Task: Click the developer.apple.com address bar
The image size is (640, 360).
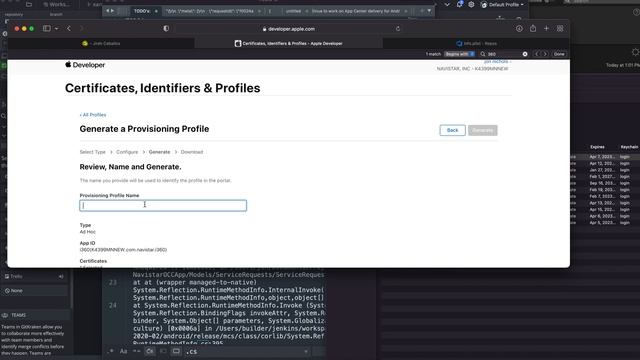Action: click(x=289, y=29)
